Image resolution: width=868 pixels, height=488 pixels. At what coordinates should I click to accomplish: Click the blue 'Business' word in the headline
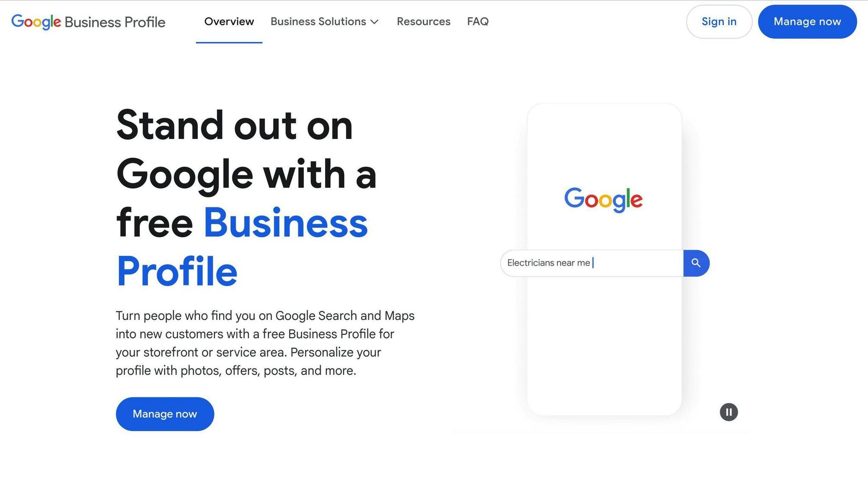pyautogui.click(x=286, y=223)
